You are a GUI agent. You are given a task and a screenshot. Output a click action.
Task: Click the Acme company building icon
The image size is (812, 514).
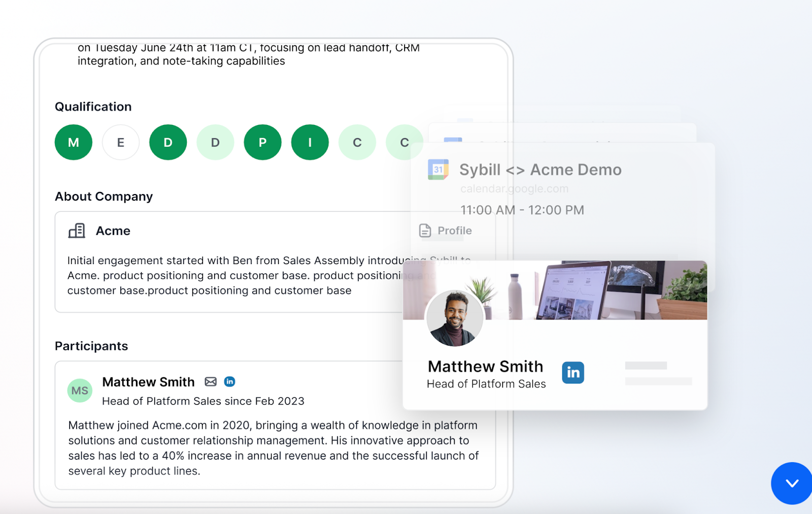[x=77, y=231]
